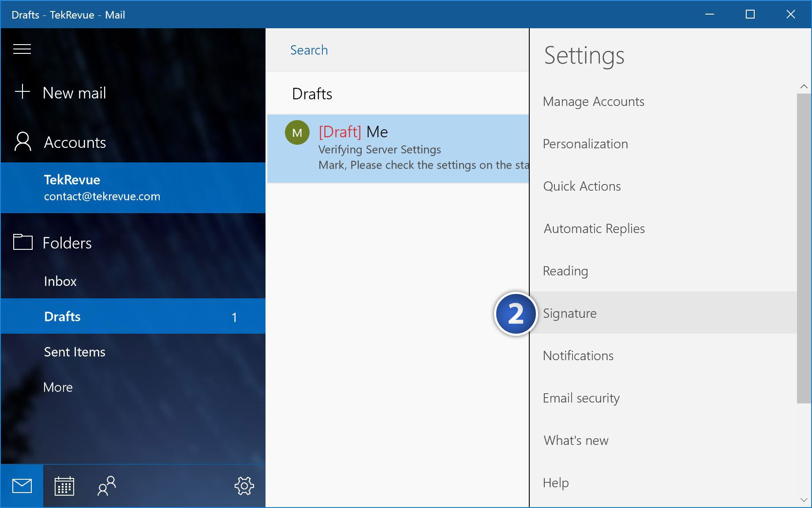This screenshot has width=812, height=508.
Task: Open the draft Verifying Server Settings message
Action: tap(398, 149)
